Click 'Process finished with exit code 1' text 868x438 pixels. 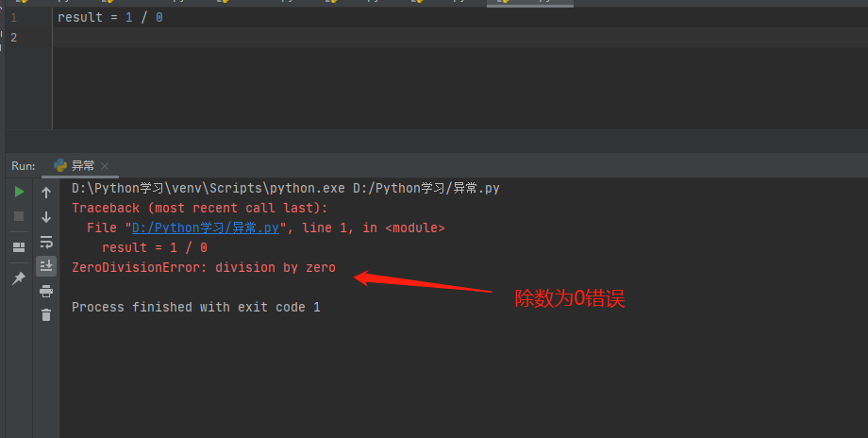coord(196,308)
